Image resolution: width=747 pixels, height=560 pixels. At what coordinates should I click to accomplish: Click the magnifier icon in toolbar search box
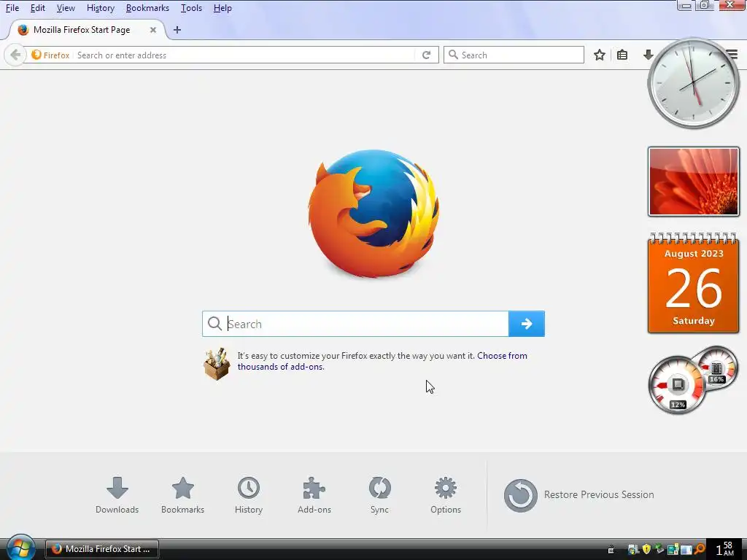point(453,55)
